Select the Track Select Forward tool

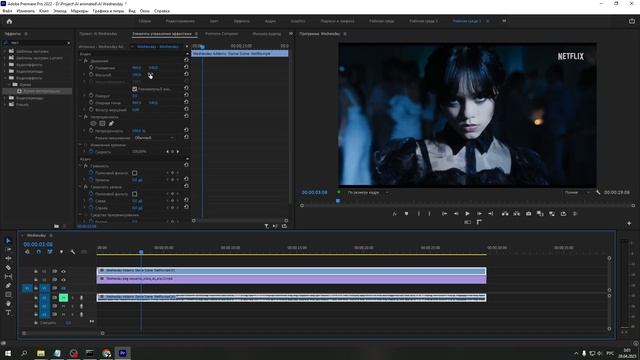(8, 249)
